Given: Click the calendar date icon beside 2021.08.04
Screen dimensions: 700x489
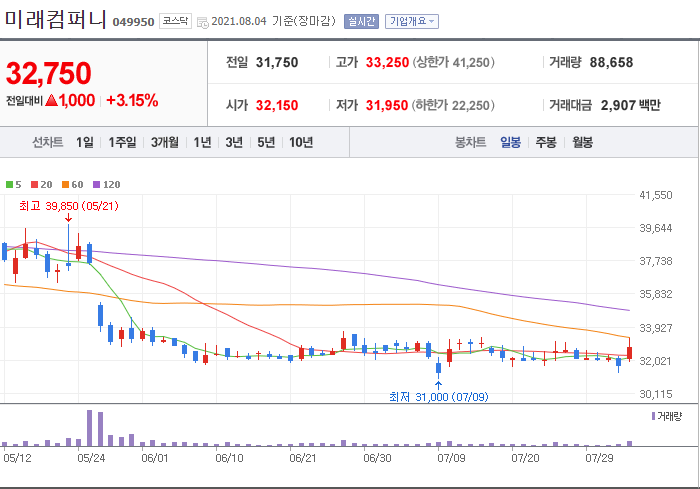Looking at the screenshot, I should (203, 22).
